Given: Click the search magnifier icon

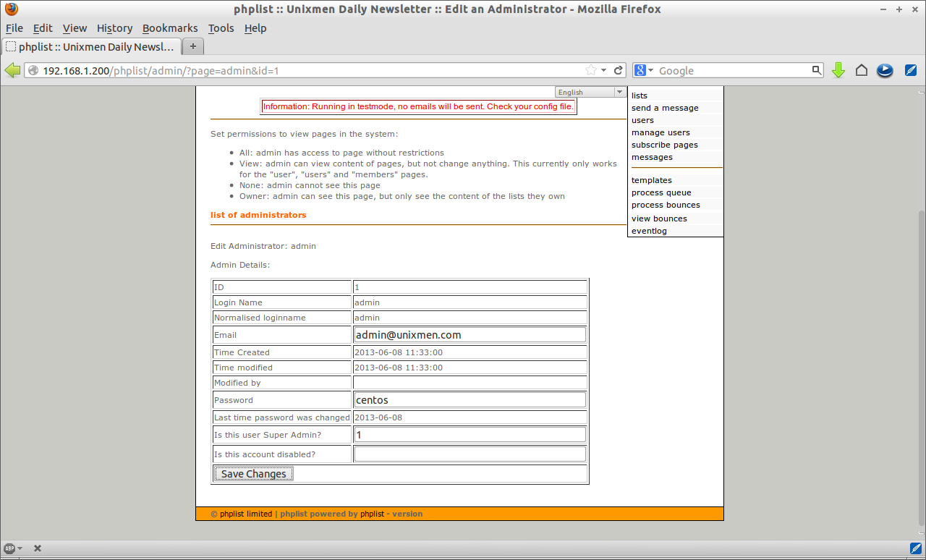Looking at the screenshot, I should (x=816, y=70).
